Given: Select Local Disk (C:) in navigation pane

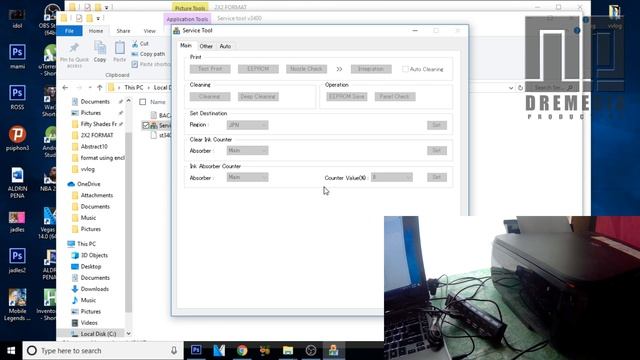Looking at the screenshot, I should [98, 334].
